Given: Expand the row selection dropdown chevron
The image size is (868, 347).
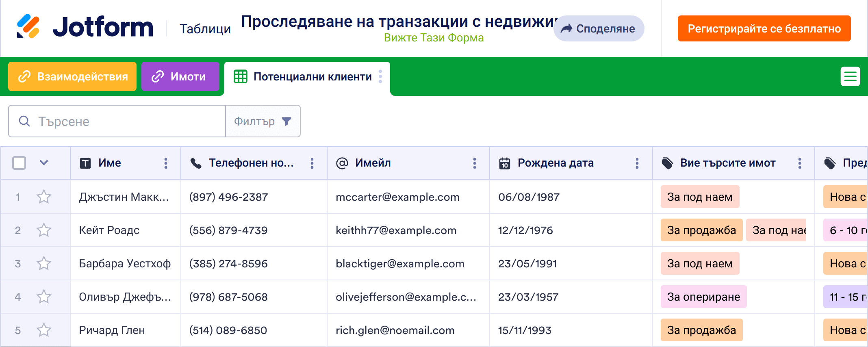Looking at the screenshot, I should pos(44,163).
